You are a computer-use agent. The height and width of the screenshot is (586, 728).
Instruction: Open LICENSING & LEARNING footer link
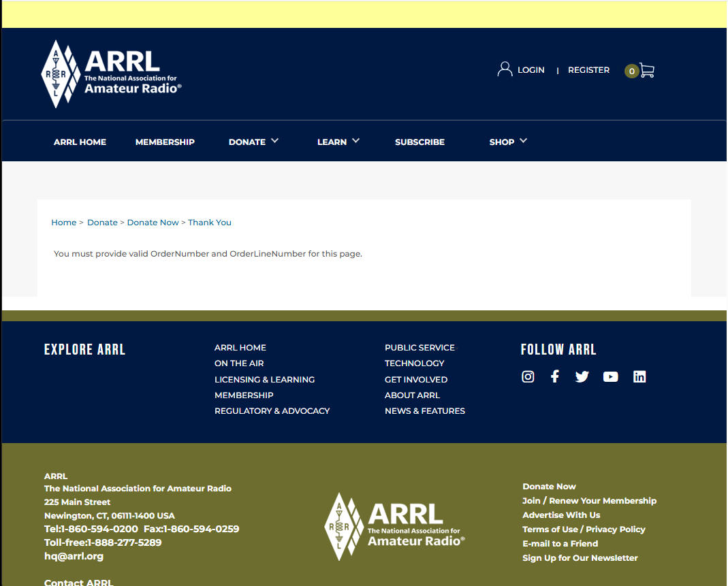[265, 380]
